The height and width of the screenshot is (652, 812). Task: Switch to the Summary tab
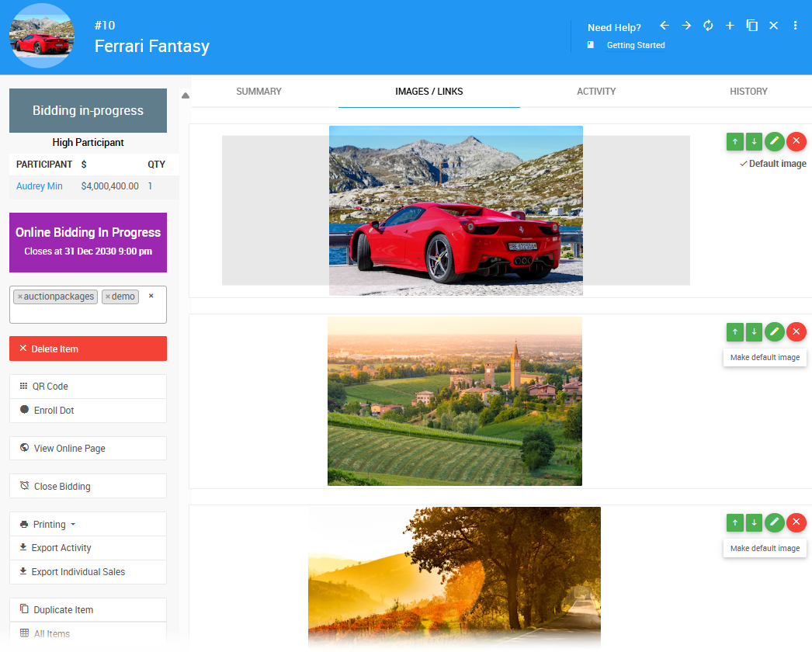(259, 91)
